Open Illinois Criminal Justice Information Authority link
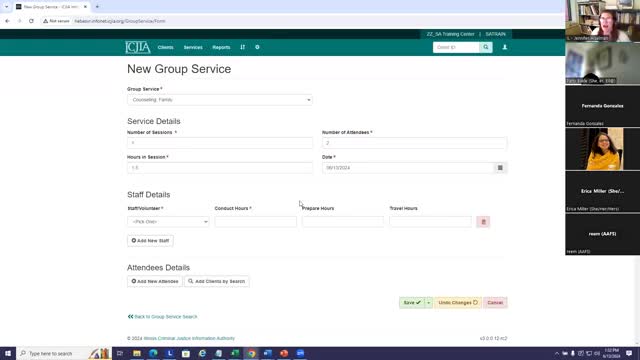This screenshot has height=360, width=640. [189, 338]
